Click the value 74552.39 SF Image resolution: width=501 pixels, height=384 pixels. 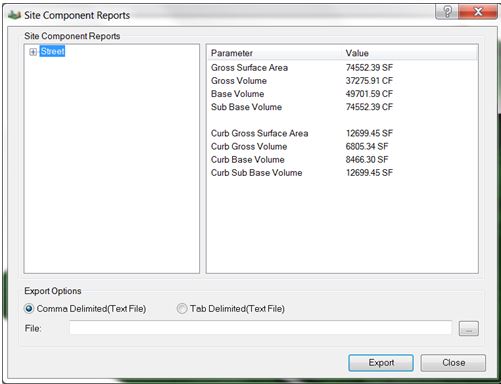tap(369, 68)
